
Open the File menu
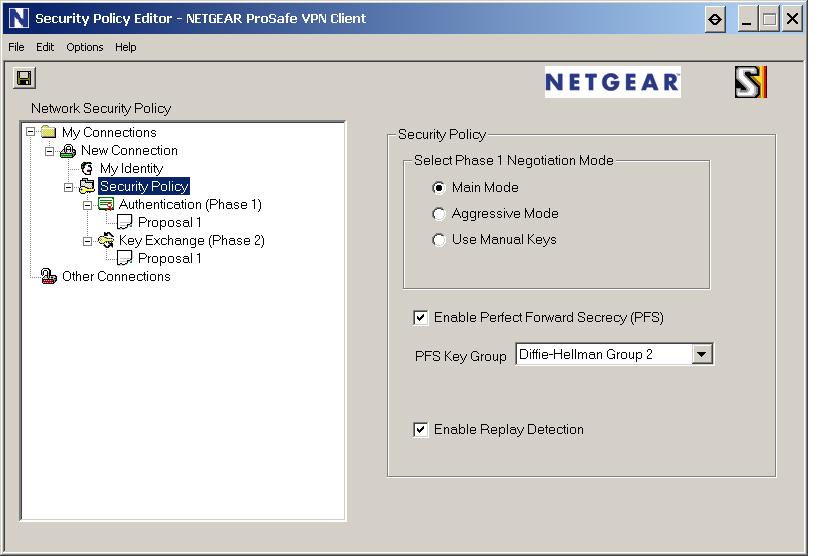click(x=16, y=47)
